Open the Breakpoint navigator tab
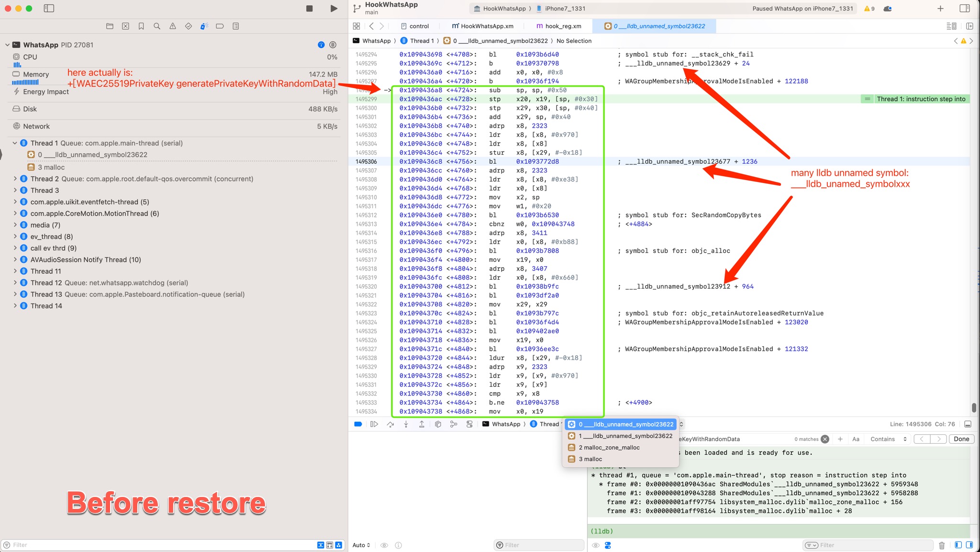980x552 pixels. tap(220, 26)
